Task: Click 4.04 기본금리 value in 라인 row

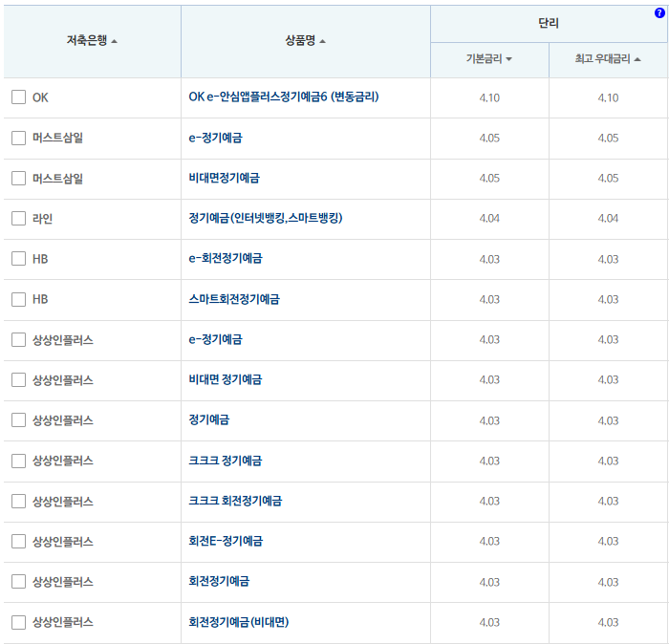Action: pyautogui.click(x=489, y=219)
